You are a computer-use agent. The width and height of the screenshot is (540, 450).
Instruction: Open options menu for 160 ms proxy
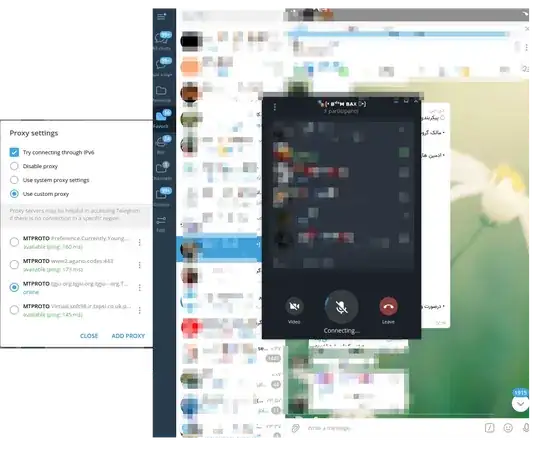coord(139,242)
